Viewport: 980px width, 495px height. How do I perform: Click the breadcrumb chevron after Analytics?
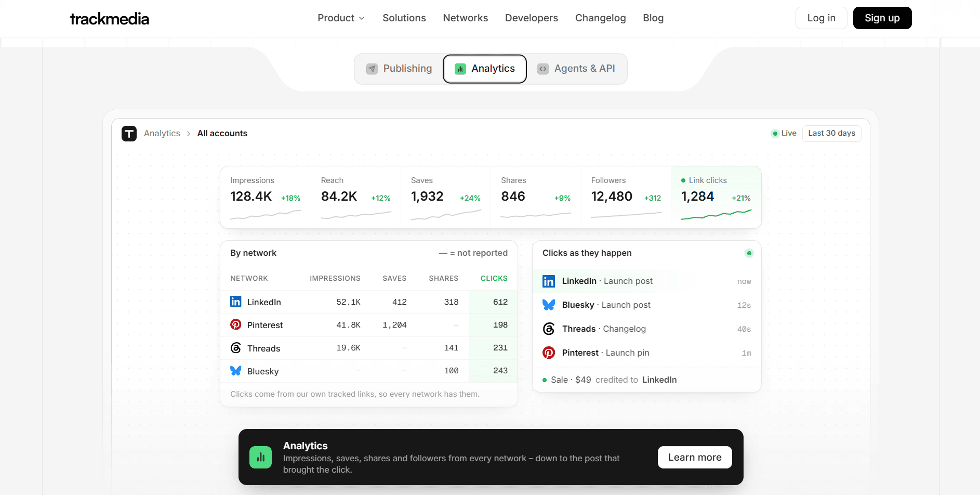tap(189, 134)
